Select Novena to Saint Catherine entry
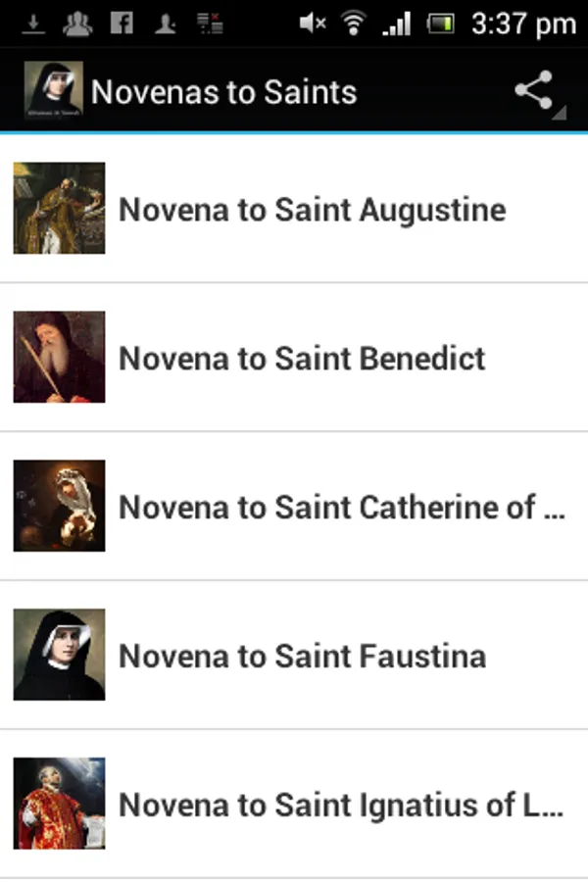The width and height of the screenshot is (588, 882). tap(341, 508)
